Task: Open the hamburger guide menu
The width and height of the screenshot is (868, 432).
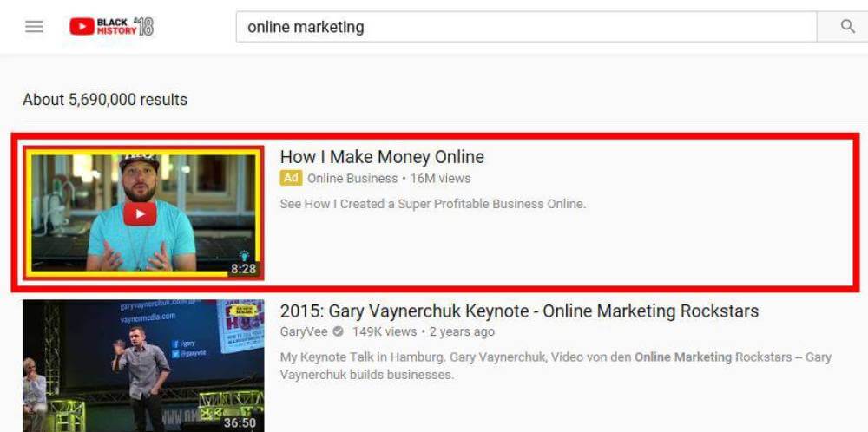Action: [35, 27]
